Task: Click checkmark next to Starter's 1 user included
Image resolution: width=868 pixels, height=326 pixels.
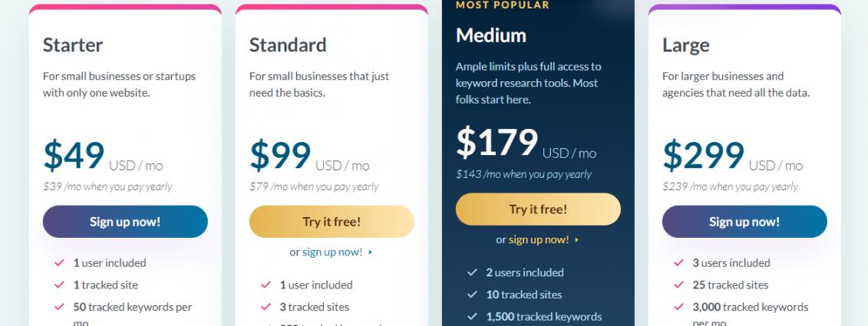Action: pyautogui.click(x=59, y=262)
